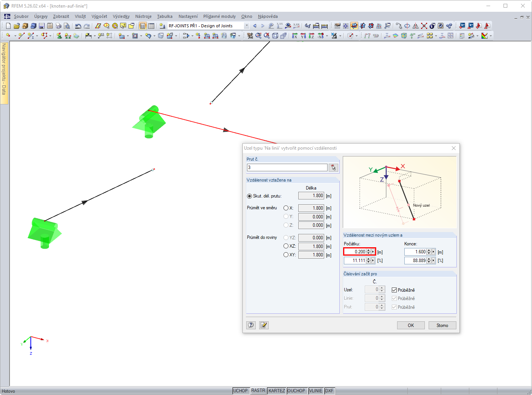The image size is (532, 395).
Task: Uncheck 'Průběžně' checkbox for Uzel
Action: click(394, 290)
